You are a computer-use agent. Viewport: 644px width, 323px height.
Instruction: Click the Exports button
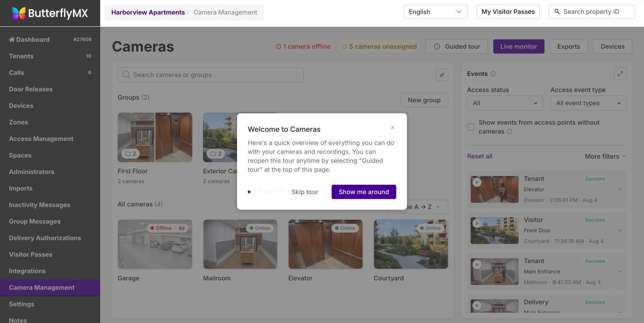coord(568,46)
